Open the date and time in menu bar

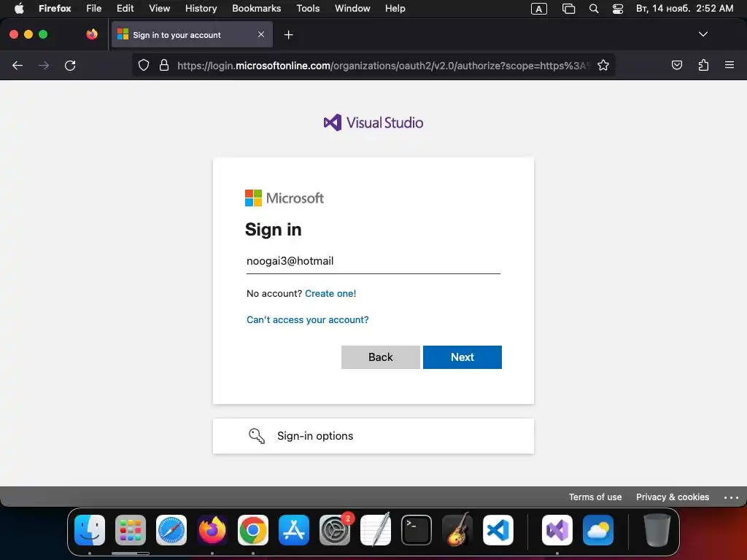pyautogui.click(x=684, y=9)
